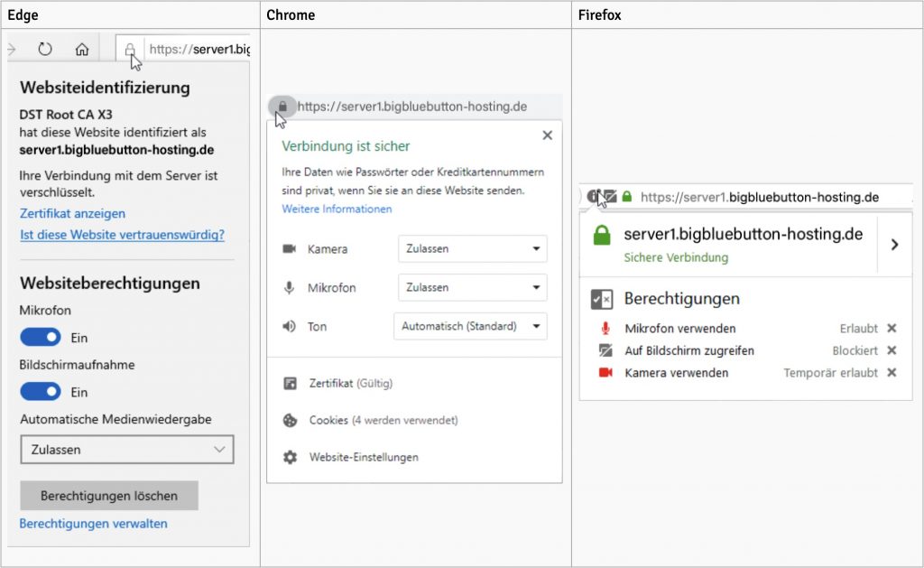Remove the Kamera verwenden permission in Firefox

(x=892, y=372)
